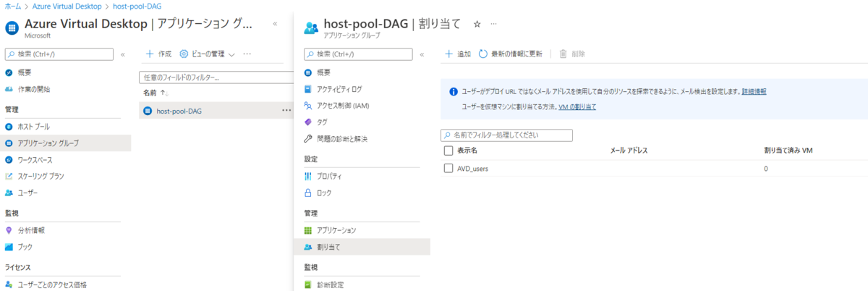The image size is (868, 291).
Task: Click the アクティビティ ログ icon
Action: tap(309, 89)
